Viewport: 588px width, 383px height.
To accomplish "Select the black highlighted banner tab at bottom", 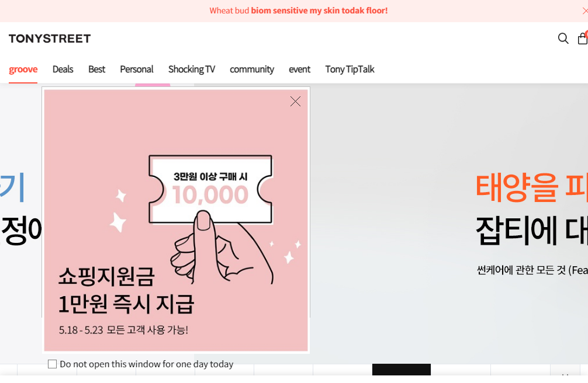I will (401, 369).
